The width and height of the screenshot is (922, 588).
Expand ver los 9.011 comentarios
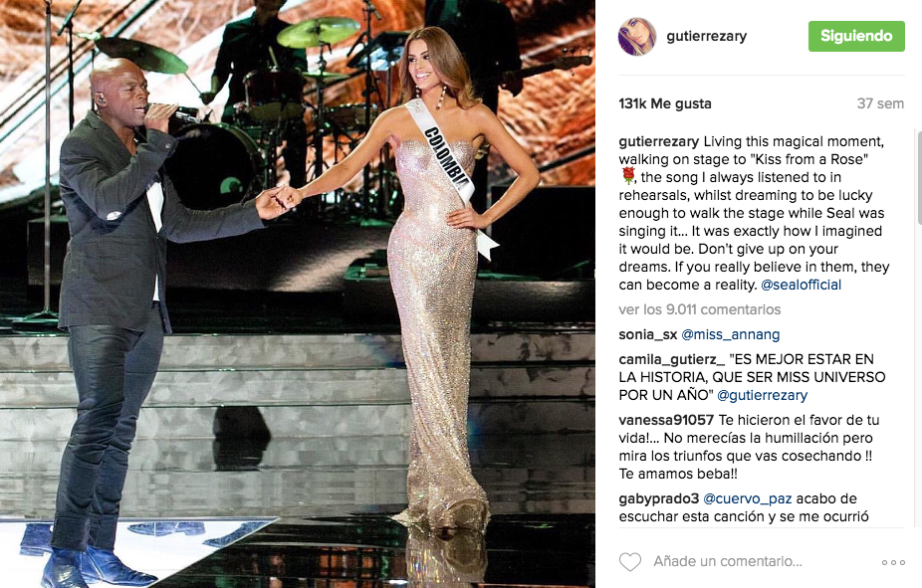[x=700, y=309]
